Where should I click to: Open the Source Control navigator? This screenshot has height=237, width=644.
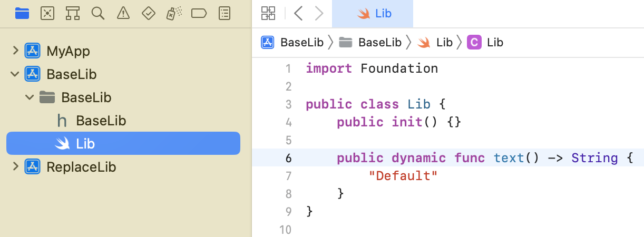[x=47, y=13]
